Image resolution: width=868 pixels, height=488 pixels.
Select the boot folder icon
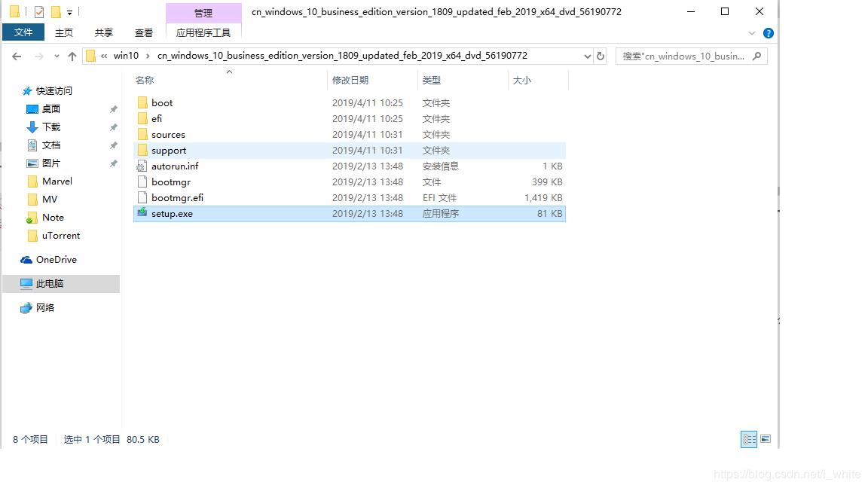point(142,103)
